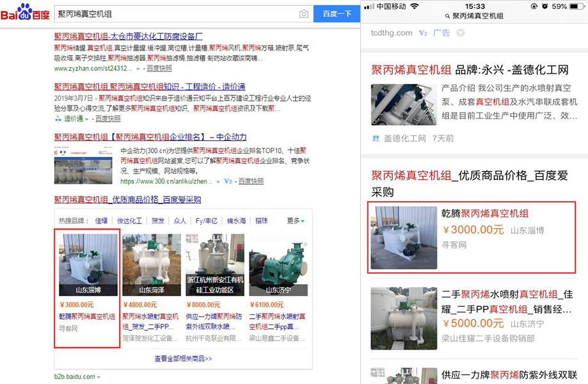This screenshot has height=384, width=588.
Task: Expand dropdown arrow next to www.zyzhan.com URL
Action: 138,68
